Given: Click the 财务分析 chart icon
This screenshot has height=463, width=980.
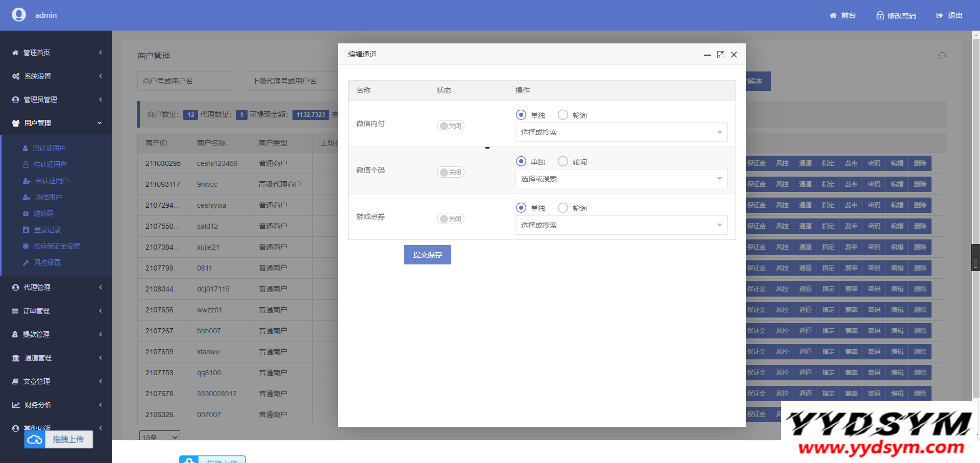Looking at the screenshot, I should pos(16,405).
